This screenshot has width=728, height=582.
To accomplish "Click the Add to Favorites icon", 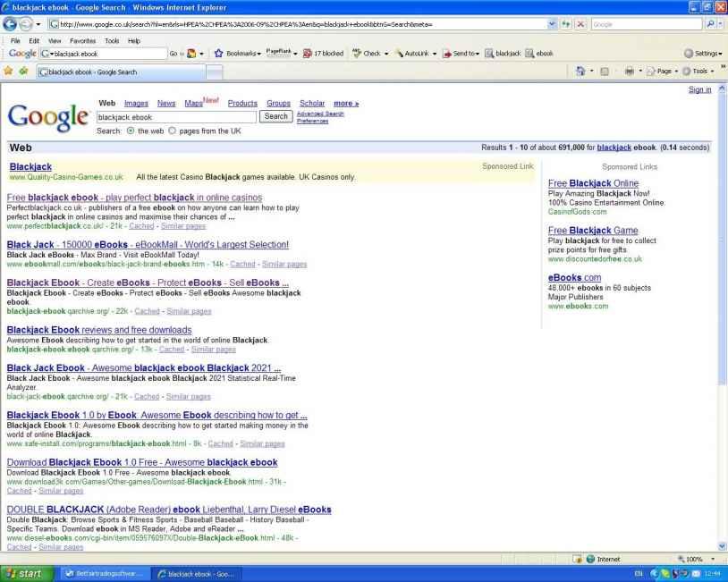I will (x=25, y=71).
